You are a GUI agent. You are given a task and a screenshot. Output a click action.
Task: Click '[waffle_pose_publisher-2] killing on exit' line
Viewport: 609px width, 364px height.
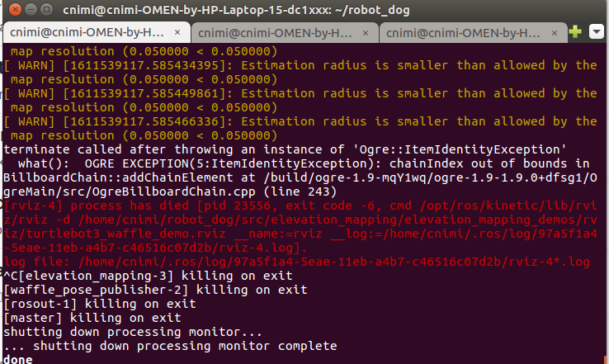155,290
